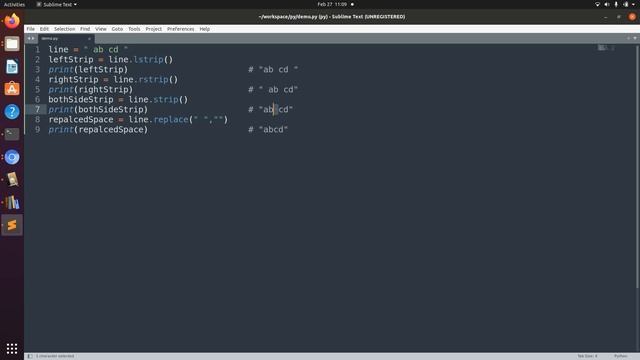This screenshot has height=360, width=640.
Task: Click the variable bothSideStrip on line 6
Action: point(81,100)
